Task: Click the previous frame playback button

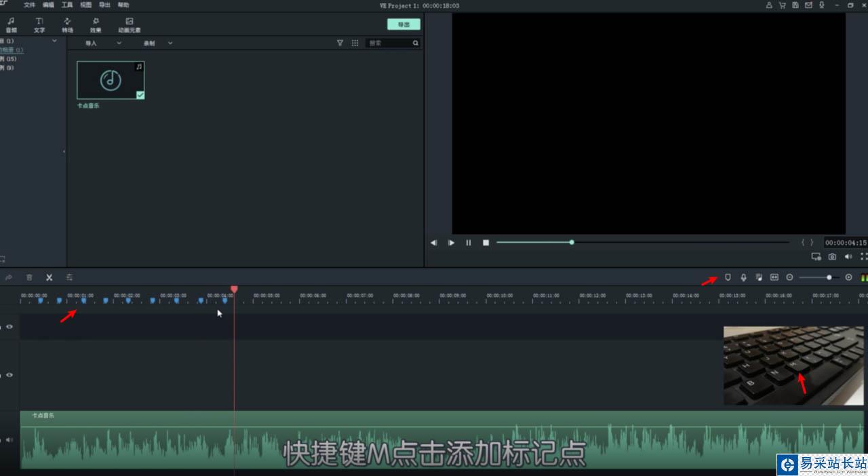Action: point(433,243)
